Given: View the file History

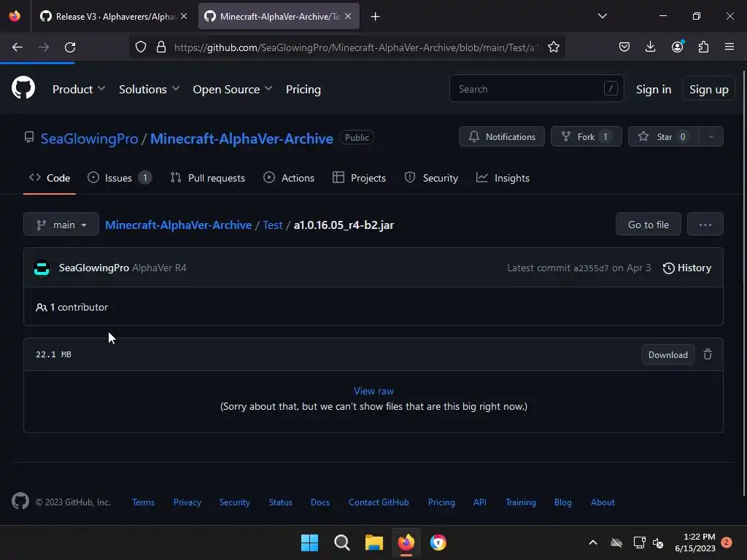Looking at the screenshot, I should (x=687, y=268).
